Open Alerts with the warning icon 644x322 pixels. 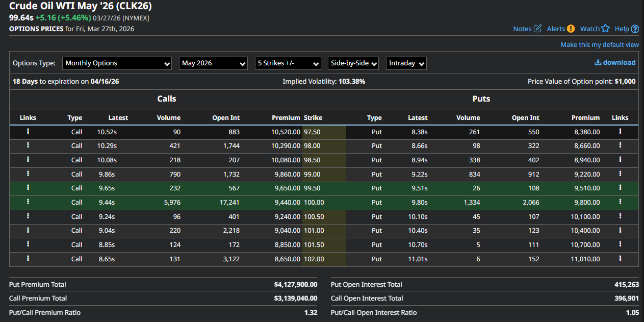pyautogui.click(x=571, y=29)
